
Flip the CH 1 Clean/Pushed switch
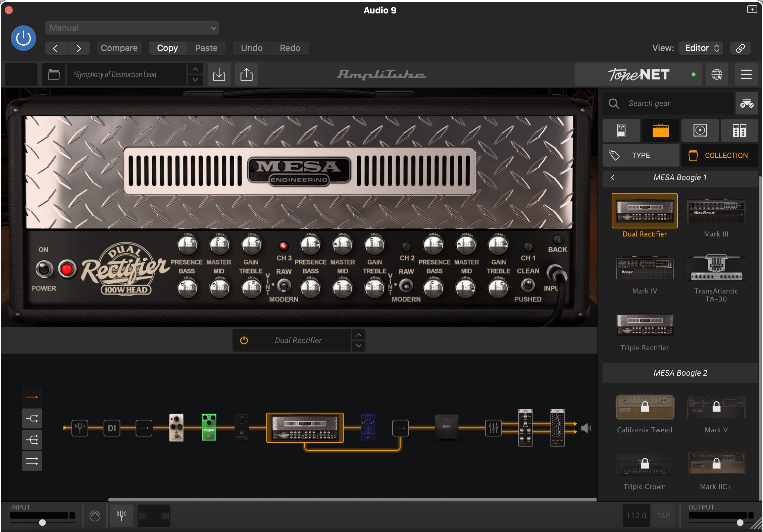click(x=528, y=285)
